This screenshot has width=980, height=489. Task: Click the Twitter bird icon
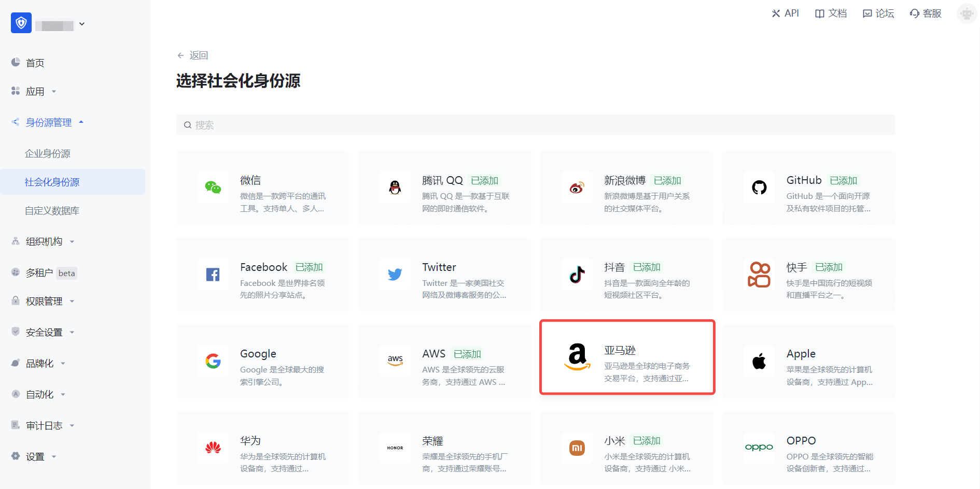tap(395, 275)
